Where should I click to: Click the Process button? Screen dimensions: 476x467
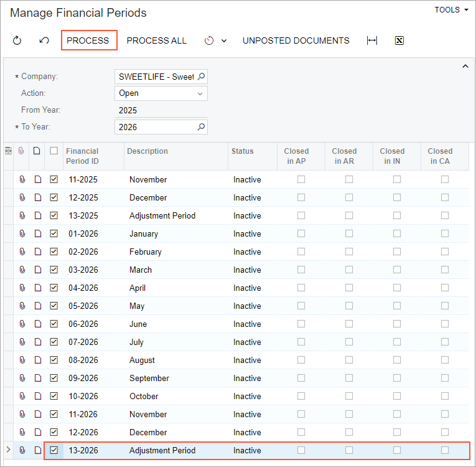pos(88,40)
